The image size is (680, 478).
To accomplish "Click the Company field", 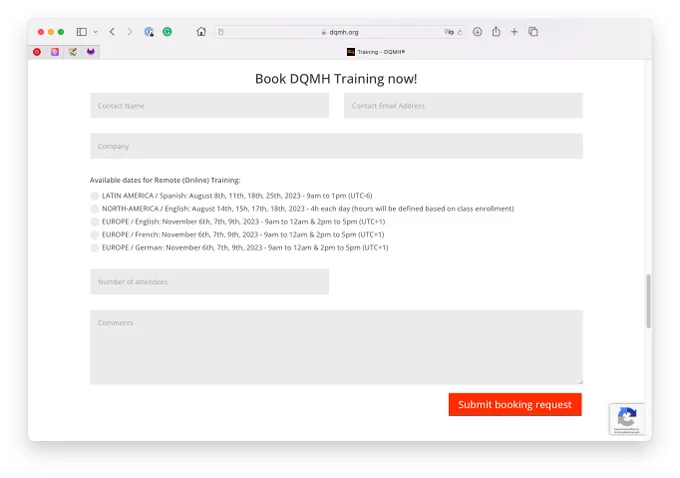I will pos(336,146).
